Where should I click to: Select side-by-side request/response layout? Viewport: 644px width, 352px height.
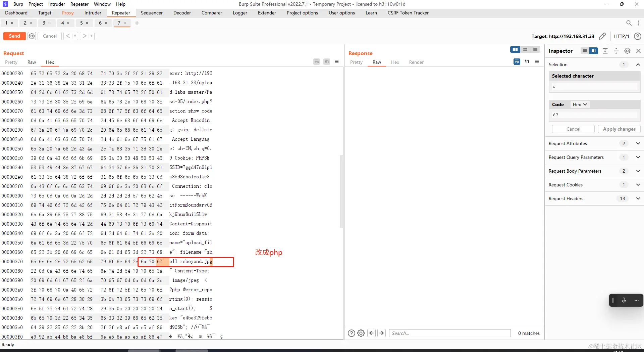point(515,50)
